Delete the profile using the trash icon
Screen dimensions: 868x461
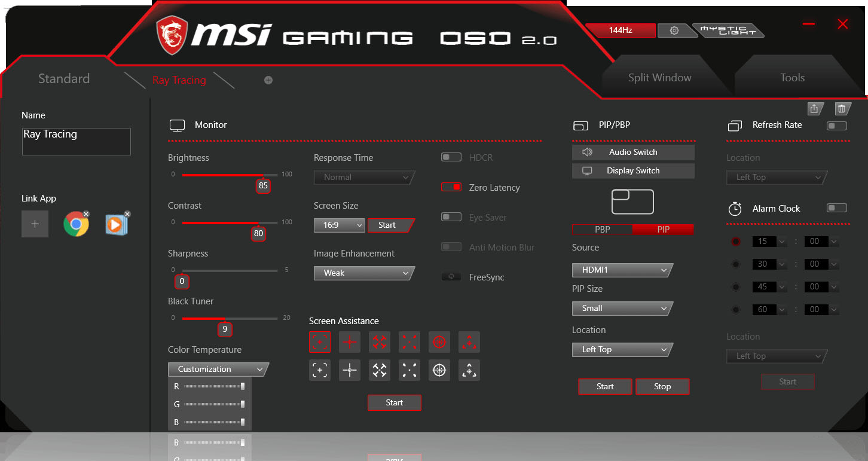[x=842, y=109]
